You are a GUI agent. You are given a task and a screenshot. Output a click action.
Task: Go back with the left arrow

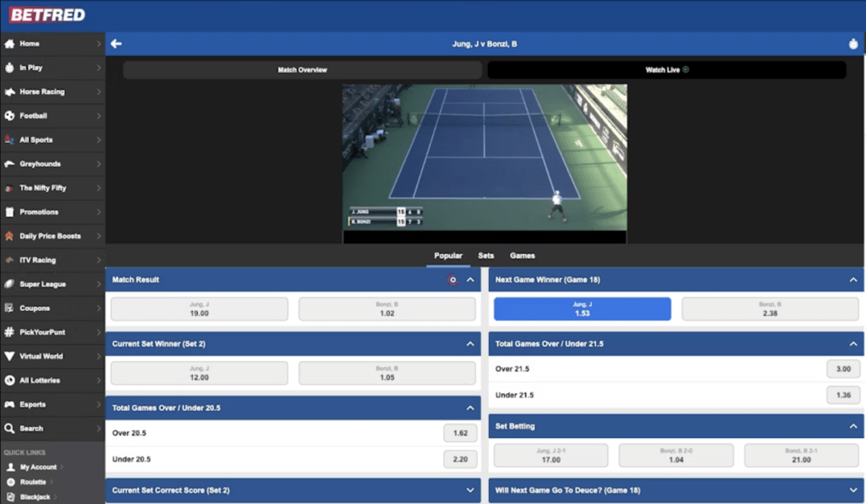[116, 44]
